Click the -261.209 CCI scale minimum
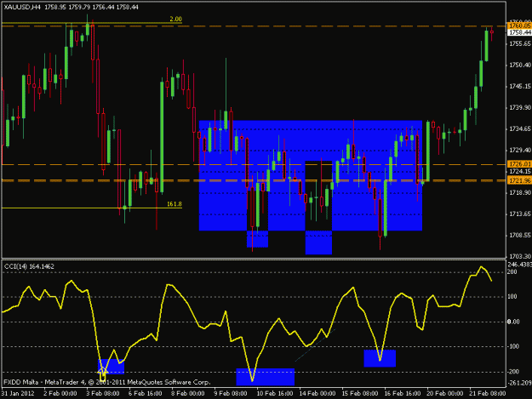Viewport: 532px width, 399px height. tap(519, 383)
